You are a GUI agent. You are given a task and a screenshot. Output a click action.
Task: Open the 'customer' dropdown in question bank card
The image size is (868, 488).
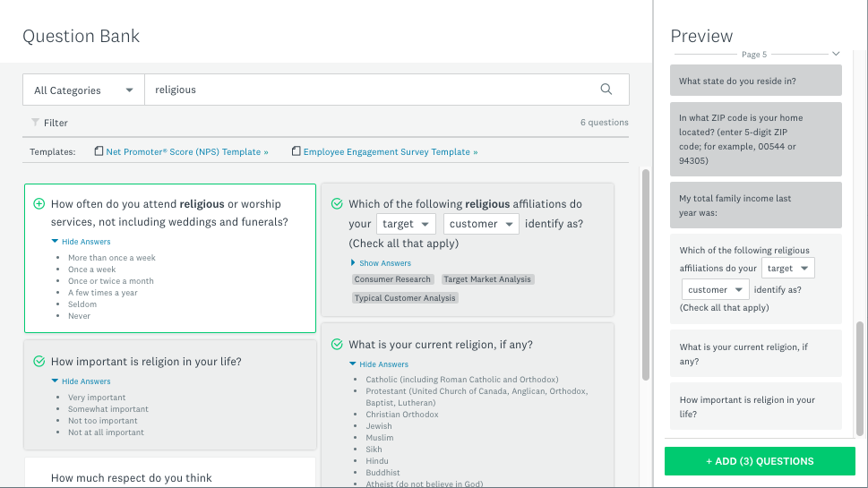click(x=481, y=224)
